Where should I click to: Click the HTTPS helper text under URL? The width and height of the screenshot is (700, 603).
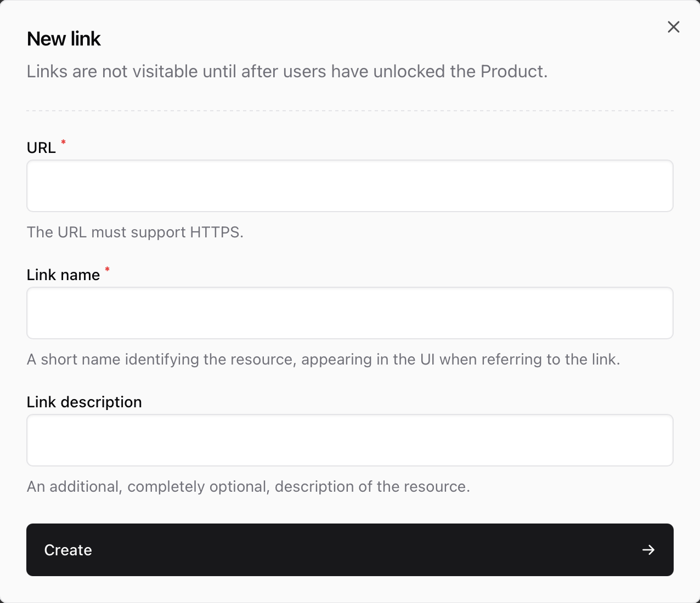[136, 232]
